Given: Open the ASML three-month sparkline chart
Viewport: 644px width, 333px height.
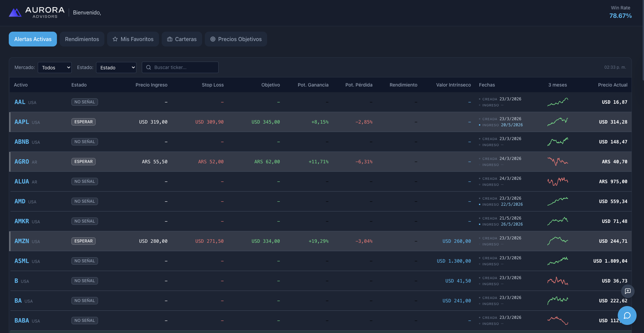Looking at the screenshot, I should tap(557, 261).
